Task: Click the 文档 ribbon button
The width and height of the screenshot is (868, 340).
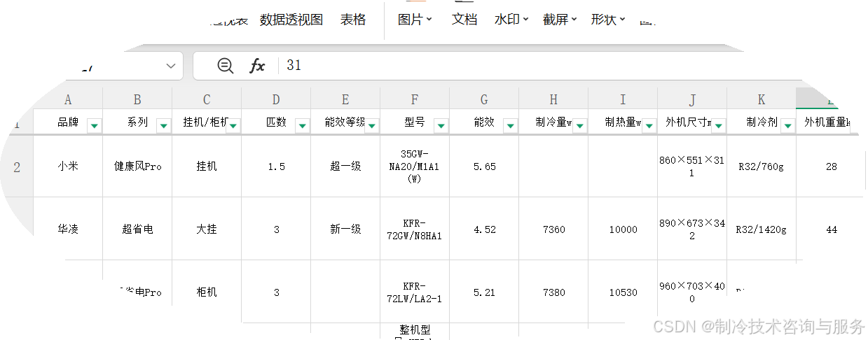Action: [464, 20]
